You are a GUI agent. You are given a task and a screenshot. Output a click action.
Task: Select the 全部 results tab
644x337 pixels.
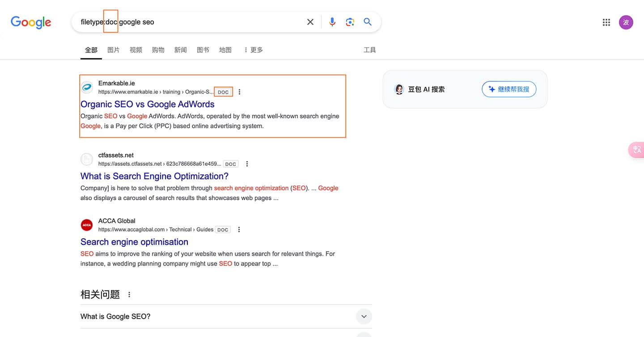[x=91, y=50]
